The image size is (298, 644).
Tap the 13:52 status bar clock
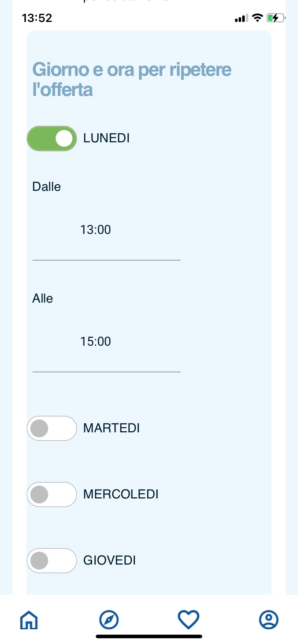coord(37,18)
